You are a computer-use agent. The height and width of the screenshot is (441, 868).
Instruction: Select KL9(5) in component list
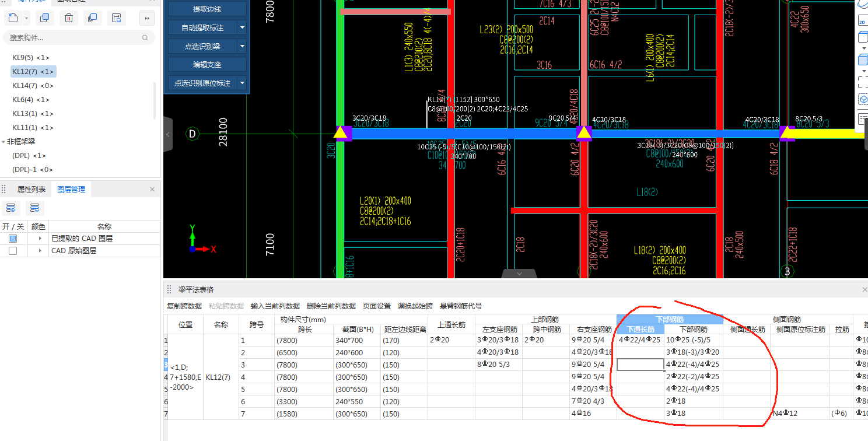[x=31, y=58]
